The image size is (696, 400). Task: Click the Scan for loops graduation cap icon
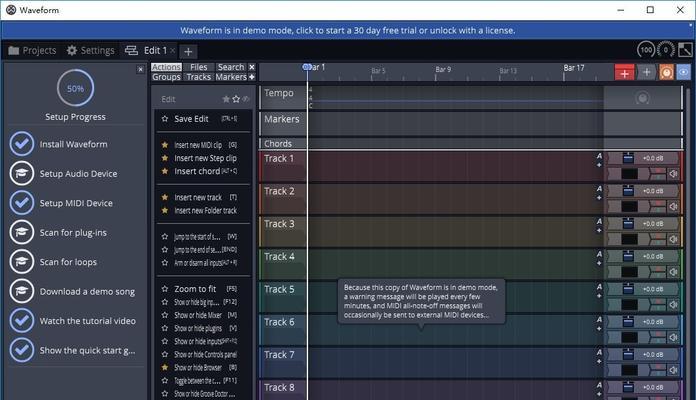pyautogui.click(x=22, y=261)
